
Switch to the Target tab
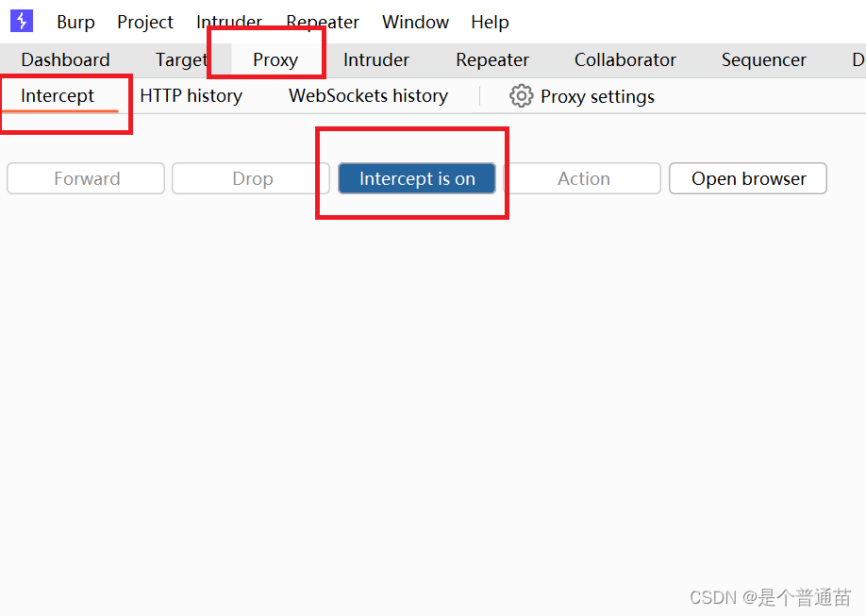point(181,59)
